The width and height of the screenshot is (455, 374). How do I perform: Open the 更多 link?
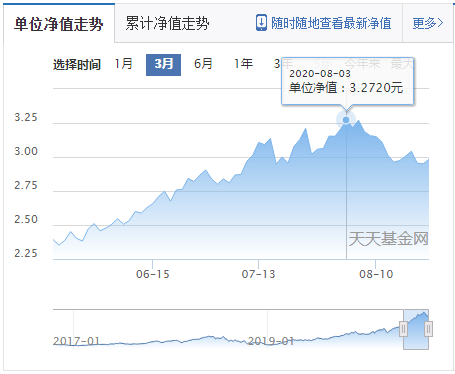pyautogui.click(x=428, y=23)
